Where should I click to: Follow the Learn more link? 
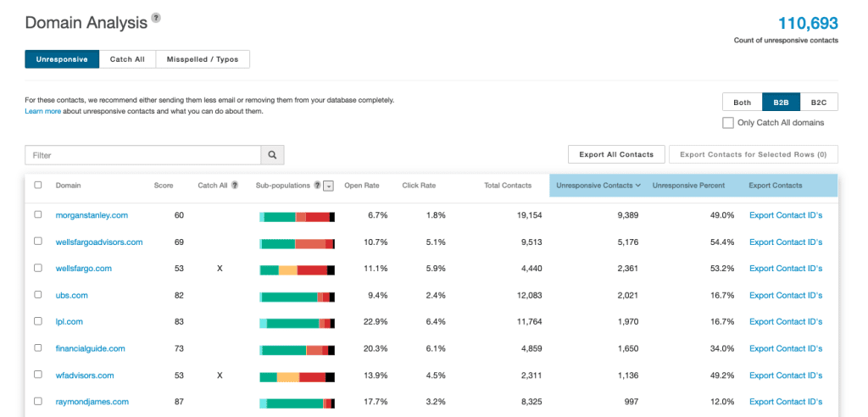pyautogui.click(x=42, y=111)
